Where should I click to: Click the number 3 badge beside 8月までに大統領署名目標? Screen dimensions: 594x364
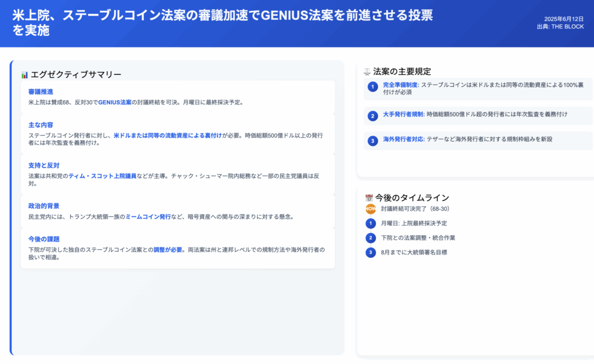coord(371,252)
